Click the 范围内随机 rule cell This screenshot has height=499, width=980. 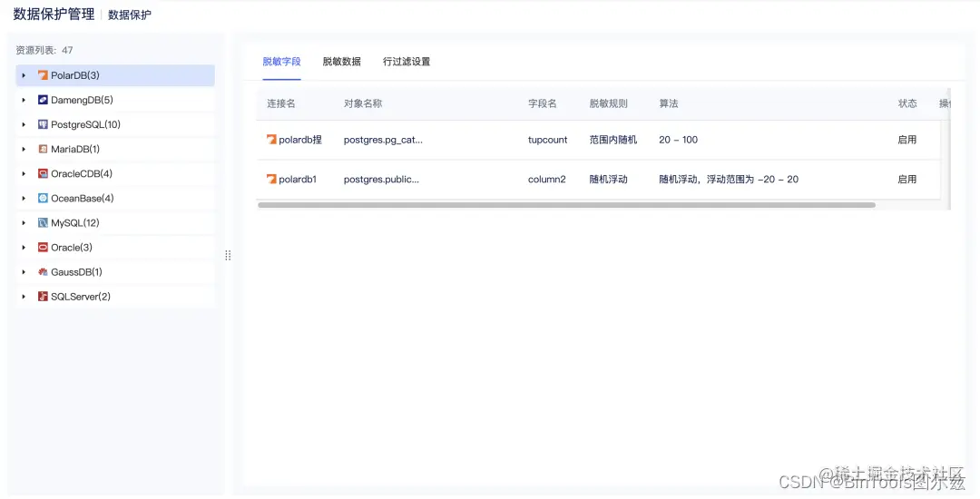pyautogui.click(x=613, y=140)
